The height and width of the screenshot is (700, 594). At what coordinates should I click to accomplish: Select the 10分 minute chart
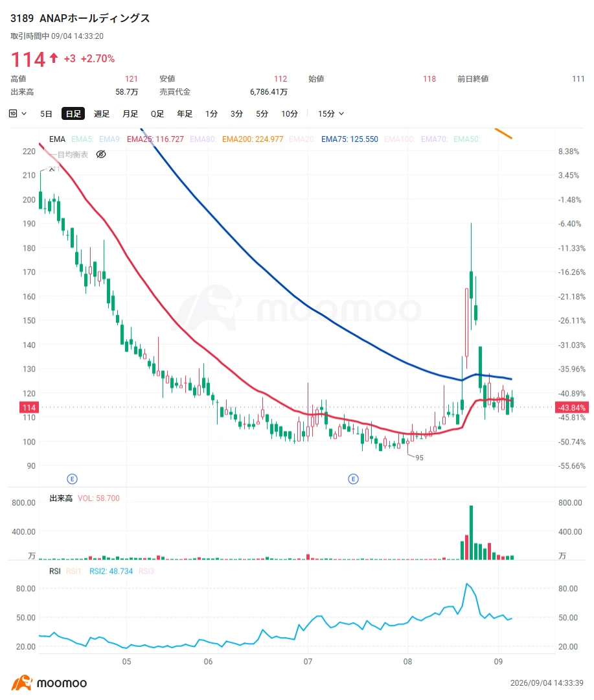tap(290, 114)
